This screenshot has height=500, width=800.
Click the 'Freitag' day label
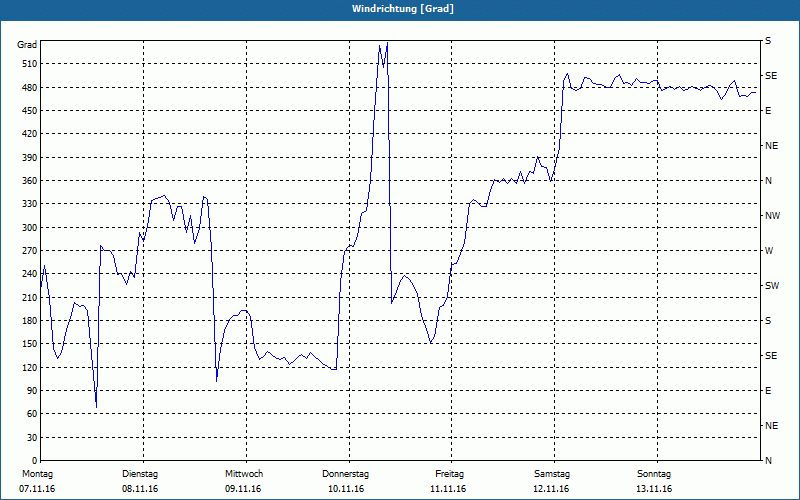[x=449, y=474]
